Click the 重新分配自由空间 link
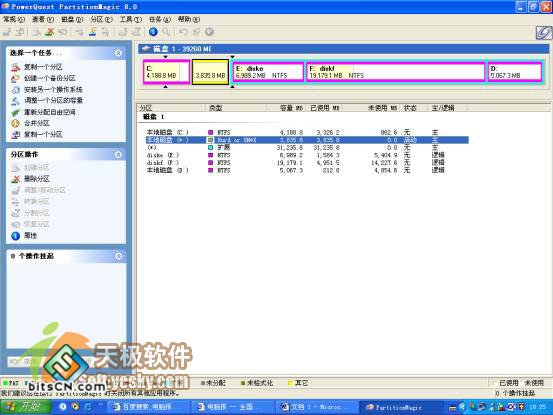 [x=50, y=112]
